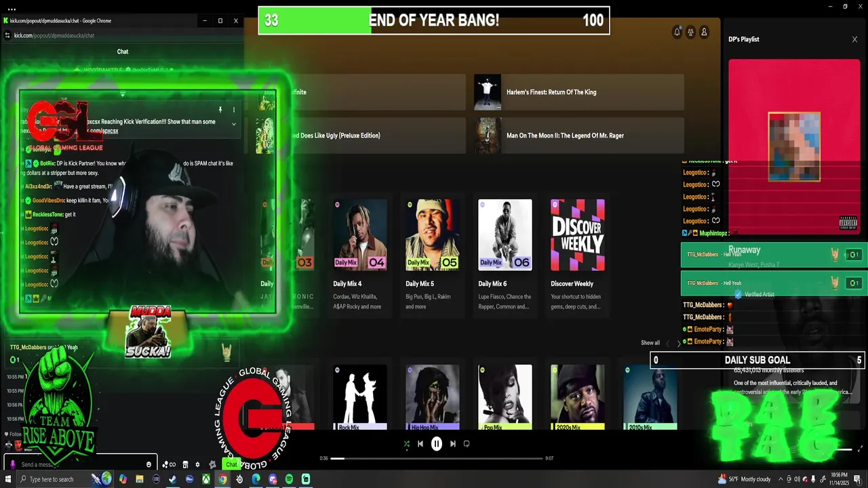
Task: Seek within the song progress bar
Action: coord(437,458)
